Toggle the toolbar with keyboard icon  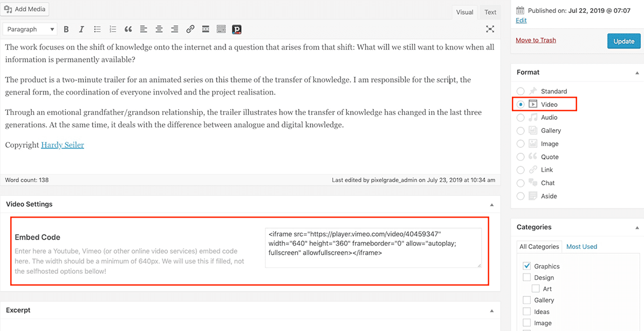(221, 29)
